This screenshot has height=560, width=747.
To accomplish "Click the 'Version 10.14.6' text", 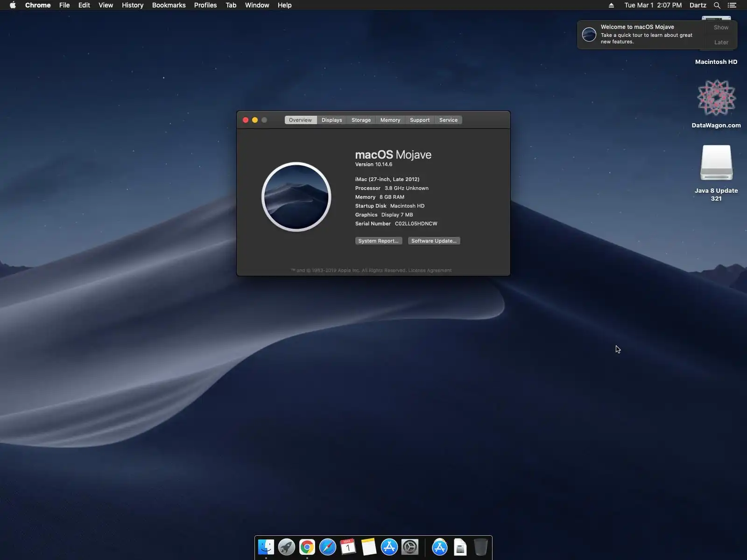I will [373, 164].
